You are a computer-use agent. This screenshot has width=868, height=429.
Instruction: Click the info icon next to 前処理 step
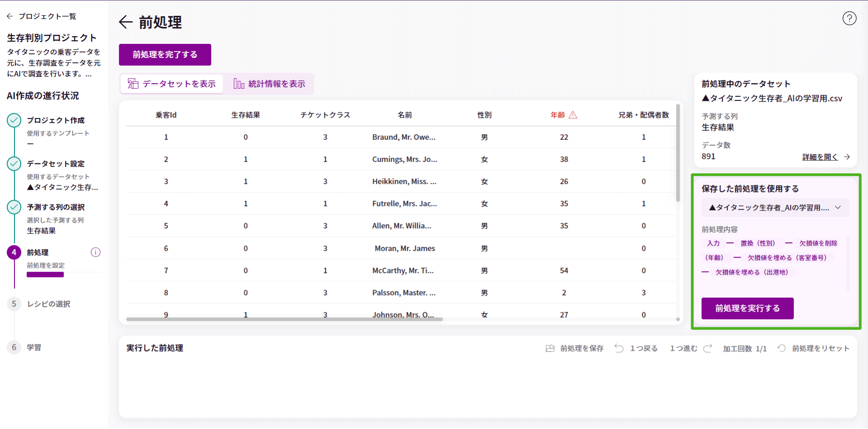click(x=95, y=252)
